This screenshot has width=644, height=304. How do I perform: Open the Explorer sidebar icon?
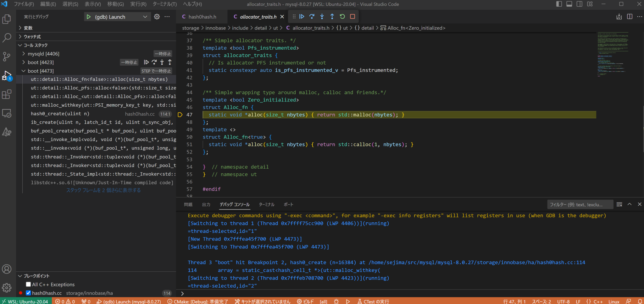coord(7,19)
